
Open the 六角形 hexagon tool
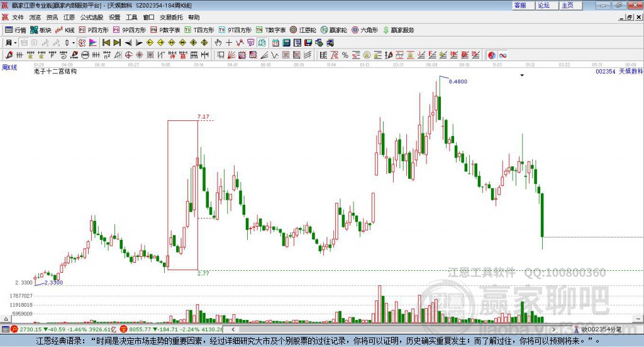[x=365, y=30]
